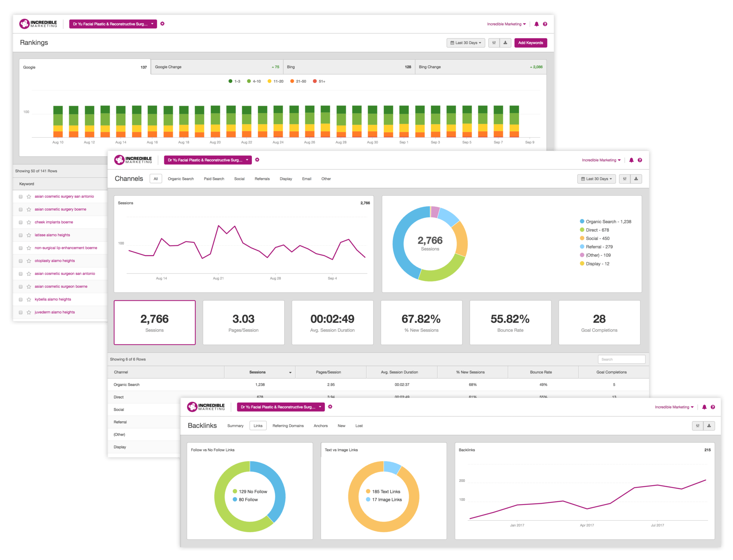This screenshot has width=733, height=560.
Task: Open Incredible Marketing account menu in Backlinks window
Action: click(x=674, y=407)
